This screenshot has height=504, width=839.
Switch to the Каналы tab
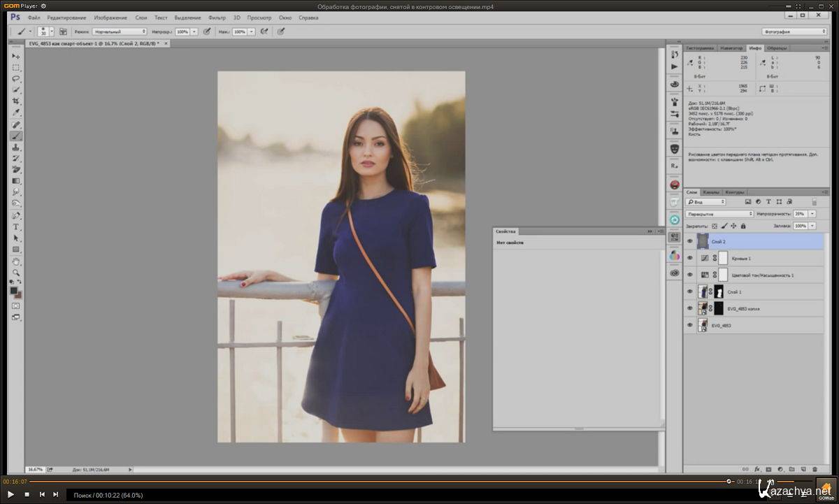(711, 192)
